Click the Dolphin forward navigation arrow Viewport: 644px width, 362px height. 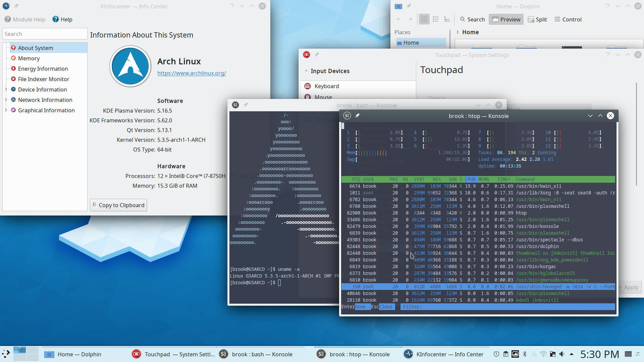pyautogui.click(x=410, y=19)
